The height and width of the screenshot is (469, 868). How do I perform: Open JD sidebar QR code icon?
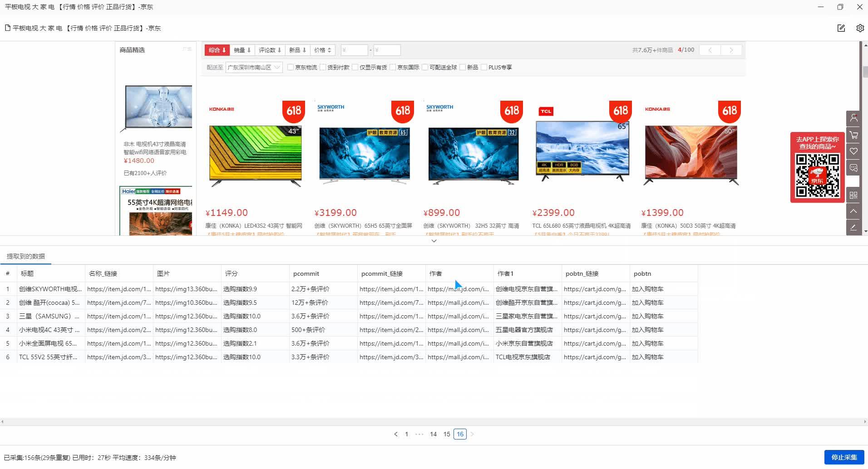coord(853,195)
